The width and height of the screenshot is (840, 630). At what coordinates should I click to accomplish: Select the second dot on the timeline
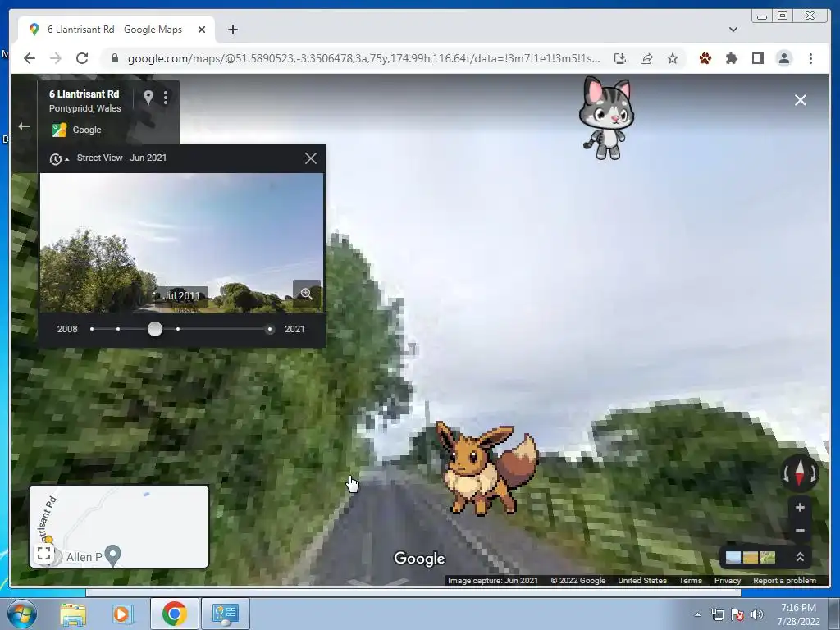(118, 329)
